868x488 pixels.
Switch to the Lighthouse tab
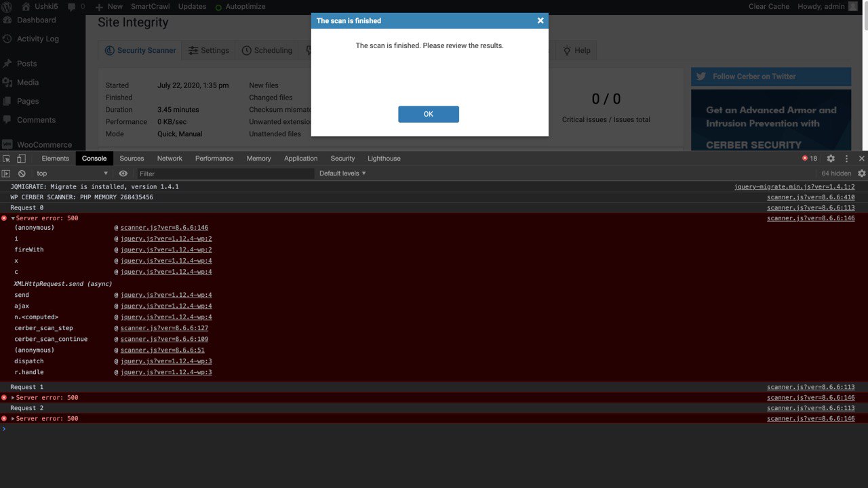click(384, 159)
